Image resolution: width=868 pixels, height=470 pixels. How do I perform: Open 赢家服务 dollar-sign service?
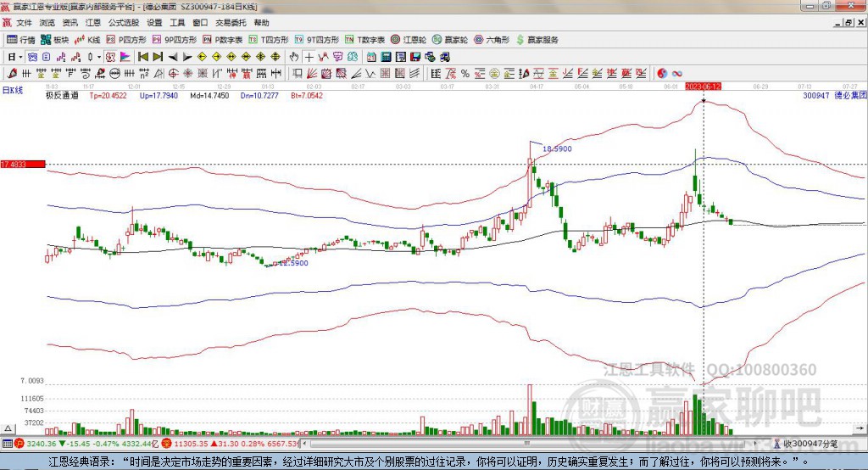[537, 40]
